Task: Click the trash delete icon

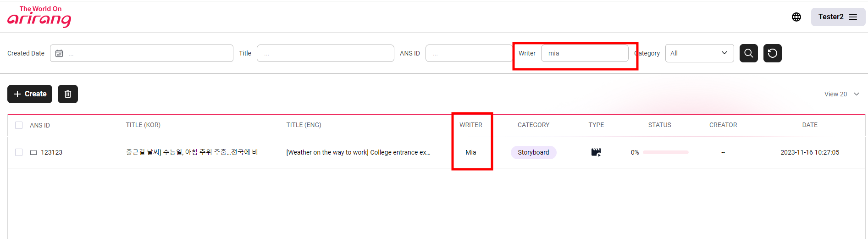Action: 68,94
